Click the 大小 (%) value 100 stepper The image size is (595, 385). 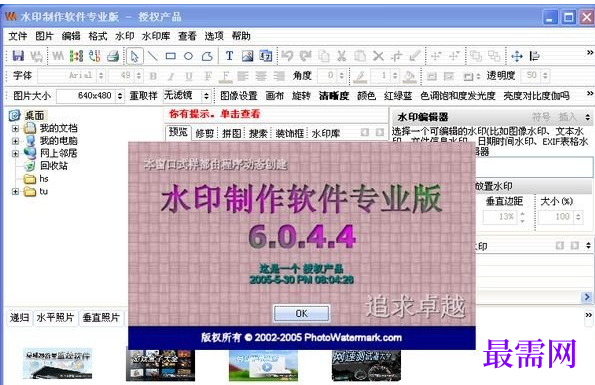[579, 217]
